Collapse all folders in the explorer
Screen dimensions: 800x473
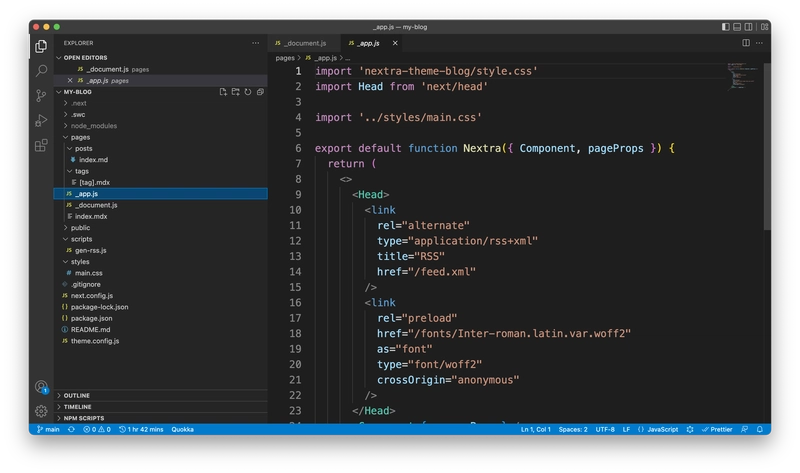click(x=260, y=92)
